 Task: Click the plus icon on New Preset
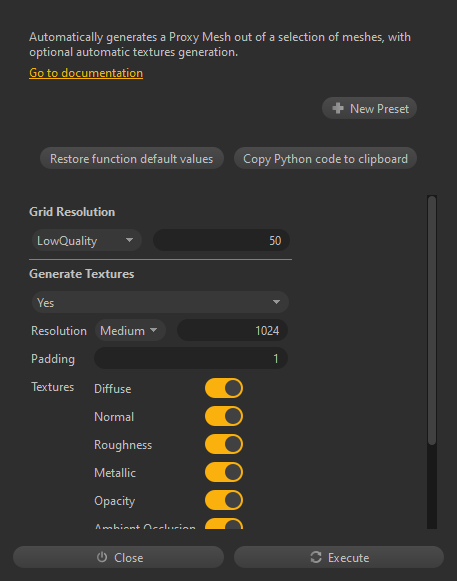(338, 108)
